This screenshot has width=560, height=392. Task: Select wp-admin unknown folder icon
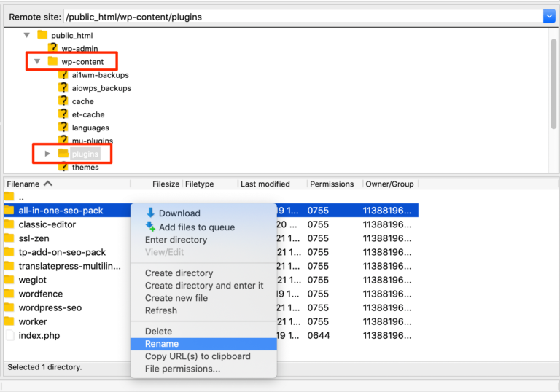tap(52, 47)
